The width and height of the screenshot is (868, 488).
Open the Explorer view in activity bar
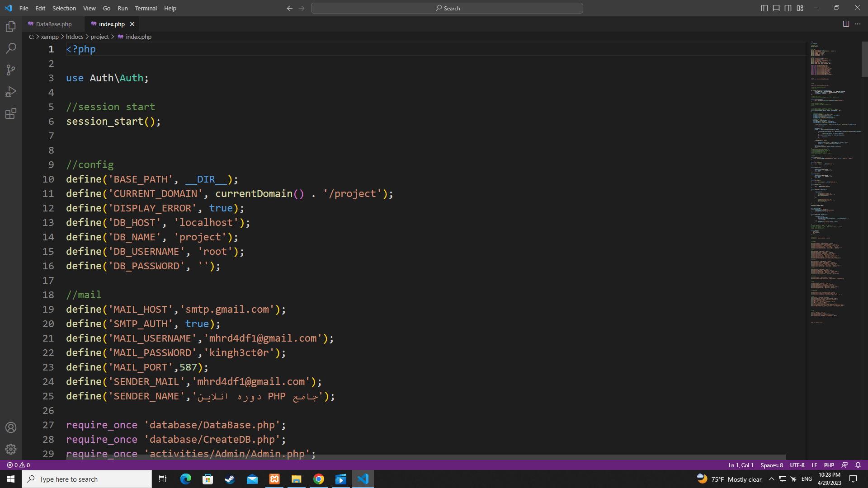tap(11, 27)
